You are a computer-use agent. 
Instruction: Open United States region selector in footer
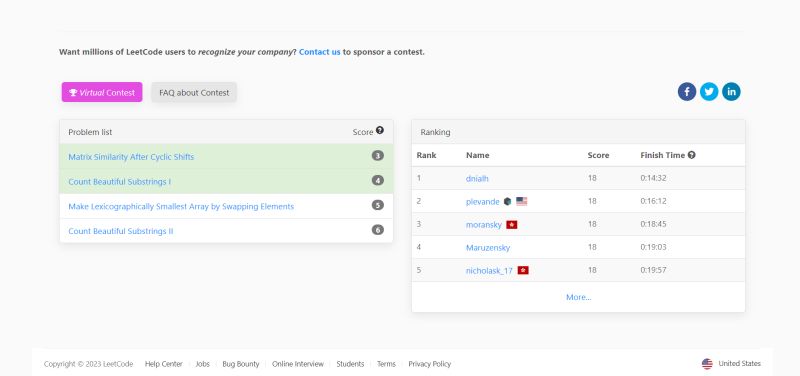pos(731,364)
